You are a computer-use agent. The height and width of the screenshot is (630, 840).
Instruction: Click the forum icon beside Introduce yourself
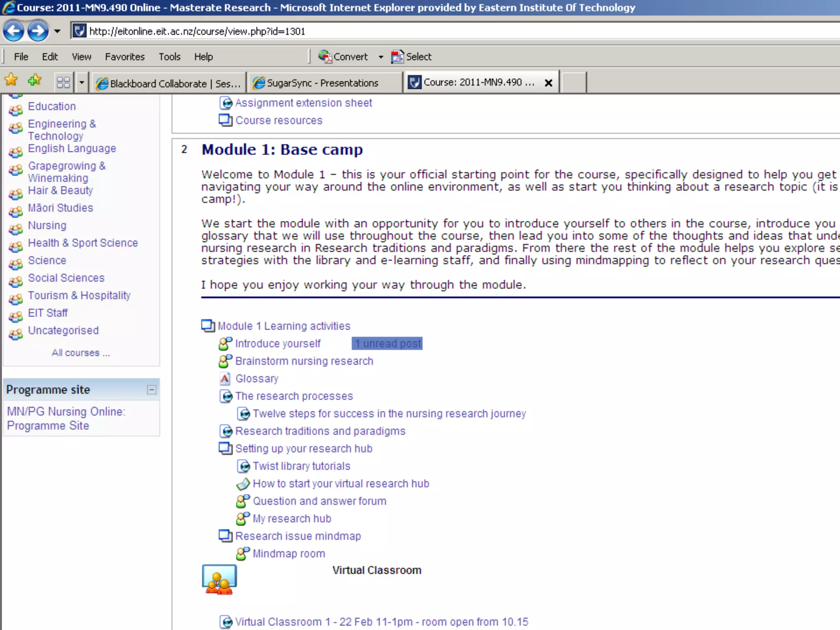point(225,344)
